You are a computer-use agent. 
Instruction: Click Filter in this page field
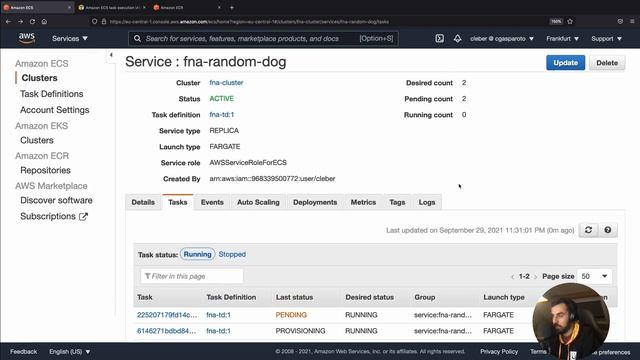(192, 276)
